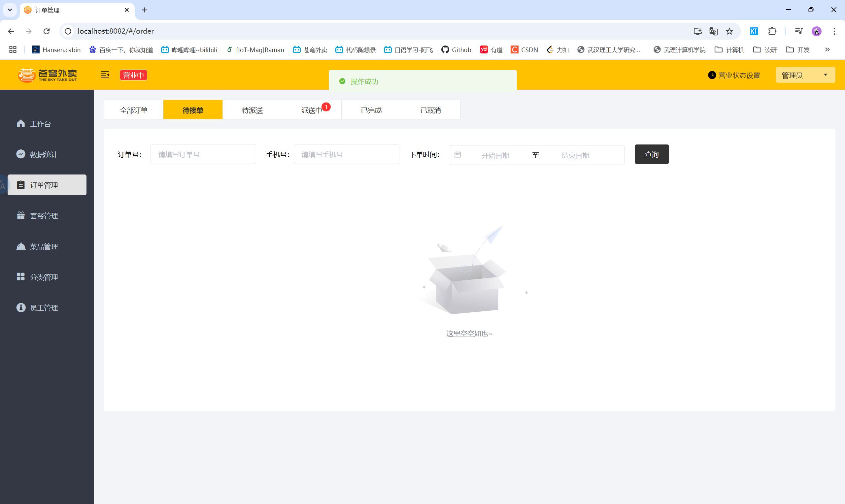Switch to the 派送中 tab

(312, 110)
